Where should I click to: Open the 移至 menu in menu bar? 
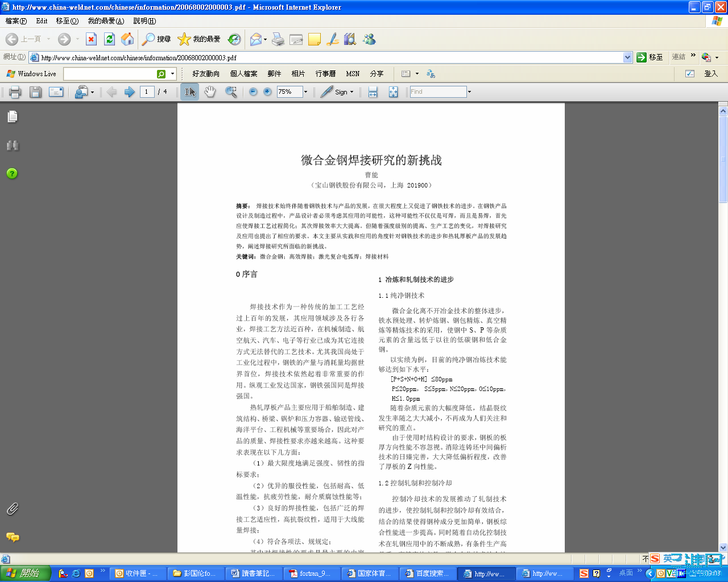click(x=67, y=21)
